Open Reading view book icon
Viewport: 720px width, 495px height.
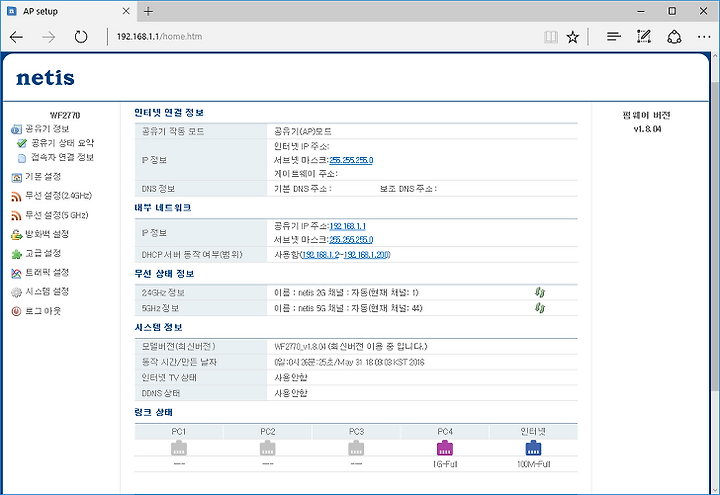point(551,37)
